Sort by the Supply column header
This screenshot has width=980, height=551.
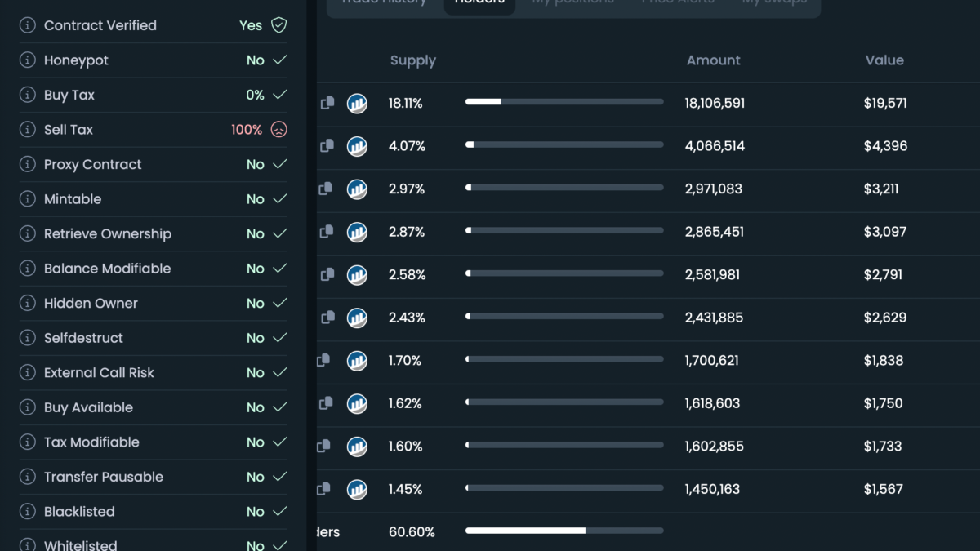click(412, 60)
